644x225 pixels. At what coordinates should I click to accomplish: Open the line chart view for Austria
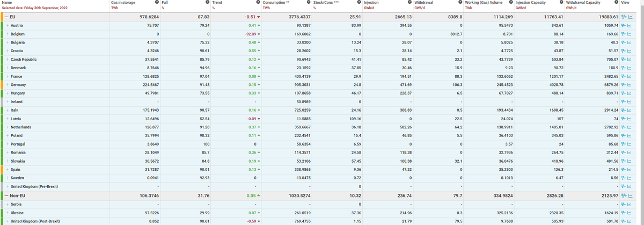point(630,26)
